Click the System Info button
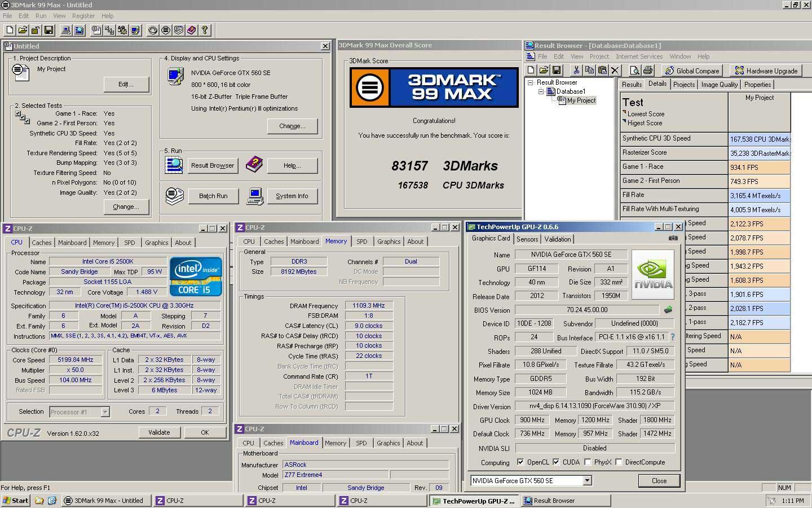This screenshot has height=508, width=812. pos(292,196)
